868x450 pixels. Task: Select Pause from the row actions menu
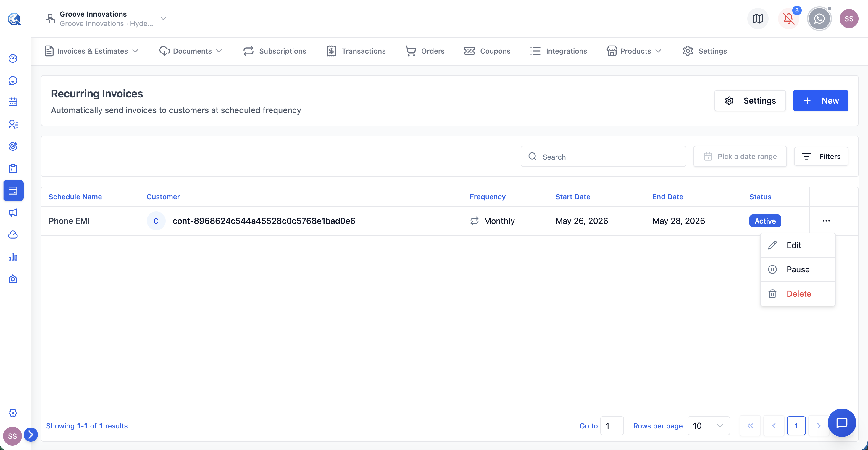(798, 269)
